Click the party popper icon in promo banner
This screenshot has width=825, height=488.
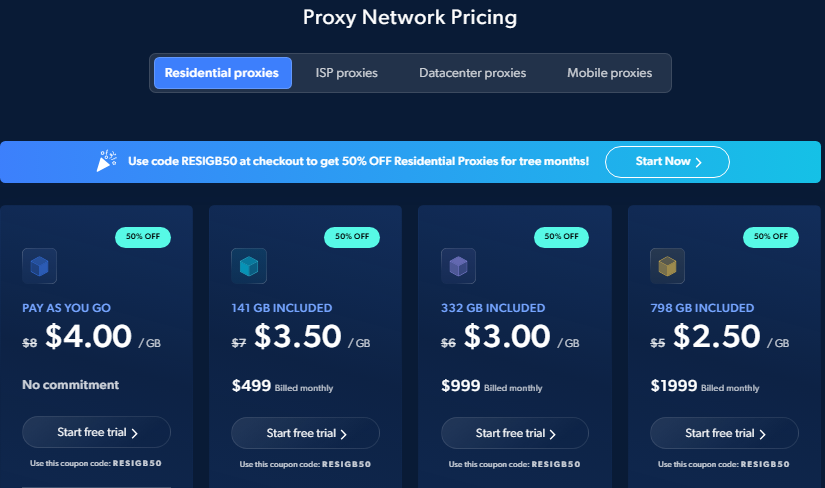click(x=106, y=161)
